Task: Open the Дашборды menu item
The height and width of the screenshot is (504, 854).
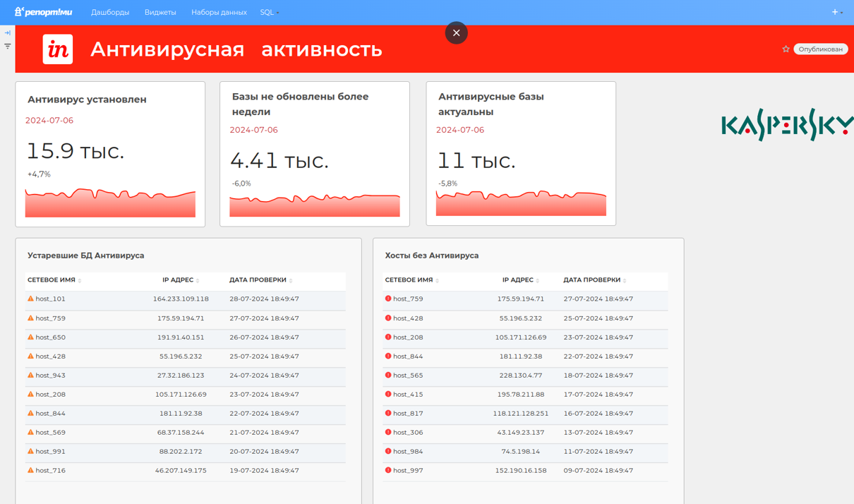Action: [x=110, y=12]
